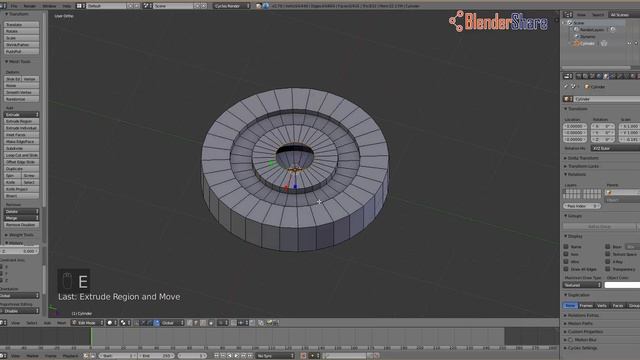Enable the Bounds display checkbox
Viewport: 640px width, 360px height.
[x=608, y=247]
